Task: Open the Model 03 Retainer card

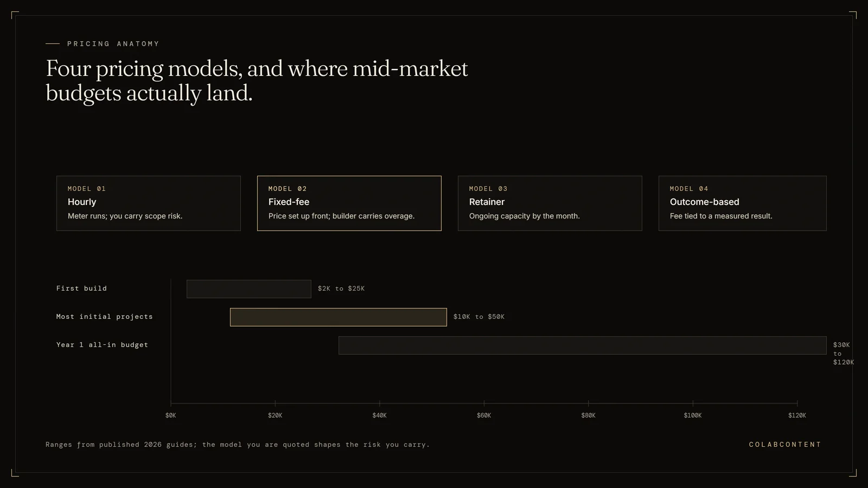Action: tap(550, 203)
